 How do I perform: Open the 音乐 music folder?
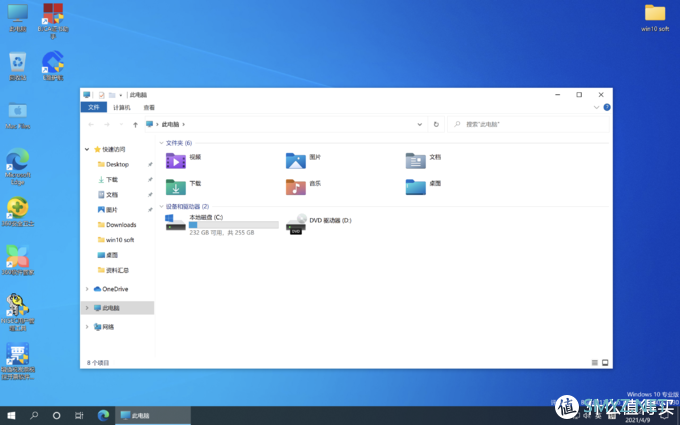click(303, 187)
